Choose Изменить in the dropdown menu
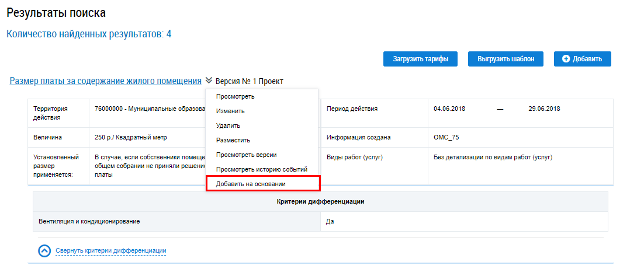Viewport: 644px width, 276px height. point(230,111)
